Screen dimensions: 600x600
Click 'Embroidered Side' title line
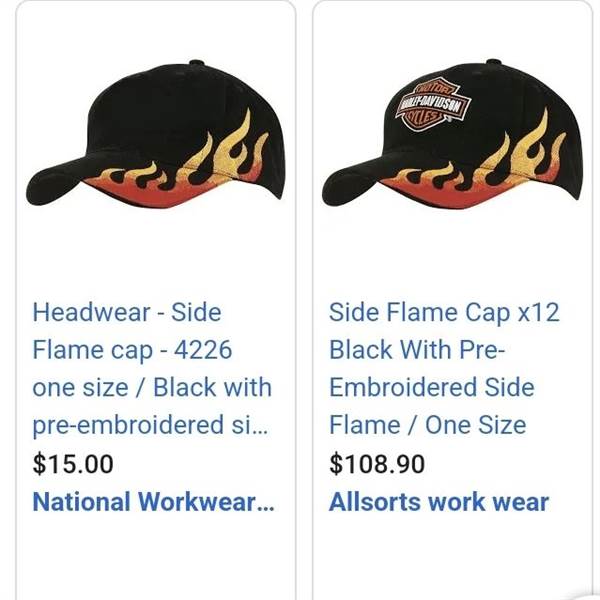(432, 387)
